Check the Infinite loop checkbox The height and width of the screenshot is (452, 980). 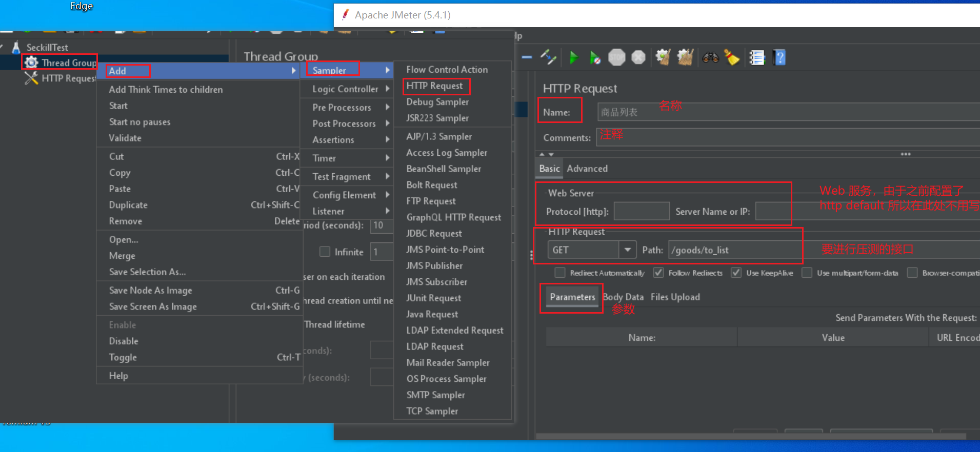(325, 252)
